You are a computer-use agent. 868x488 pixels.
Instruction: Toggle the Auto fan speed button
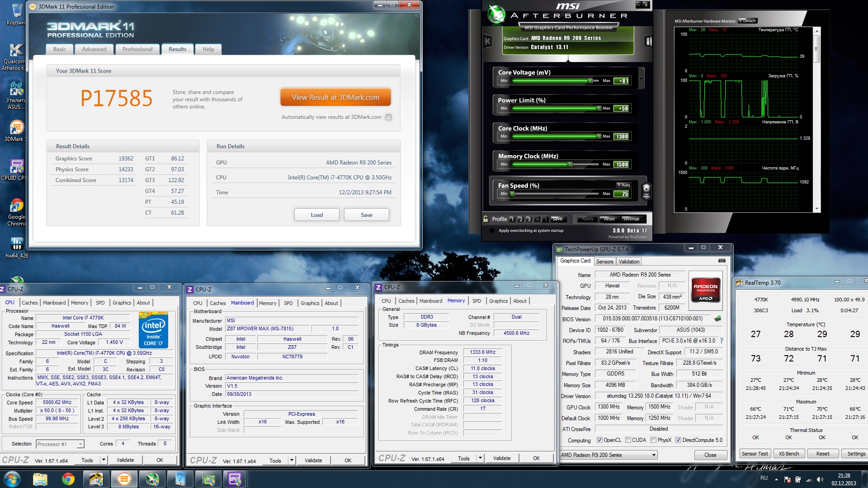(624, 185)
